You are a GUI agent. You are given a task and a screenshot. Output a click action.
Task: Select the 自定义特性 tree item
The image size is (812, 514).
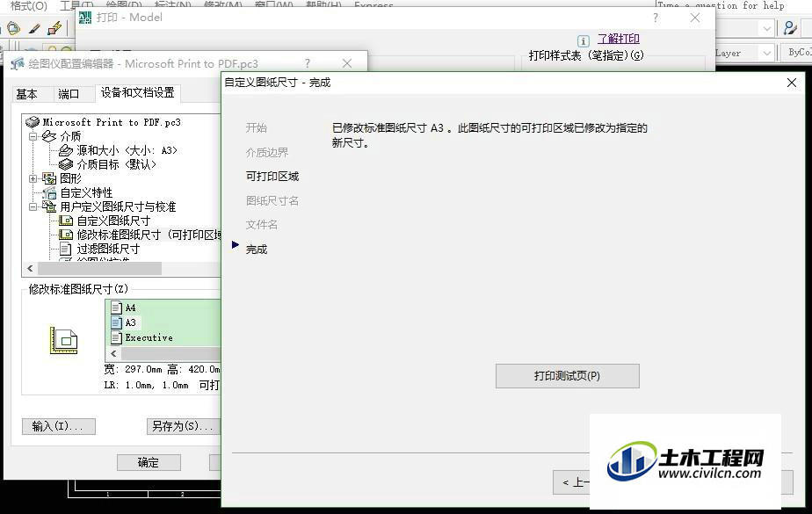(x=86, y=193)
